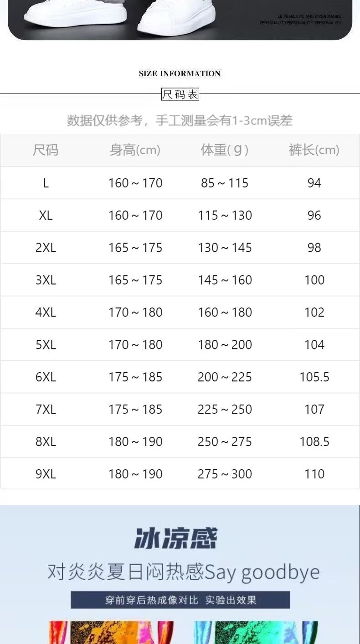Viewport: 360px width, 644px height.
Task: Click the 尺码 column header
Action: 46,150
